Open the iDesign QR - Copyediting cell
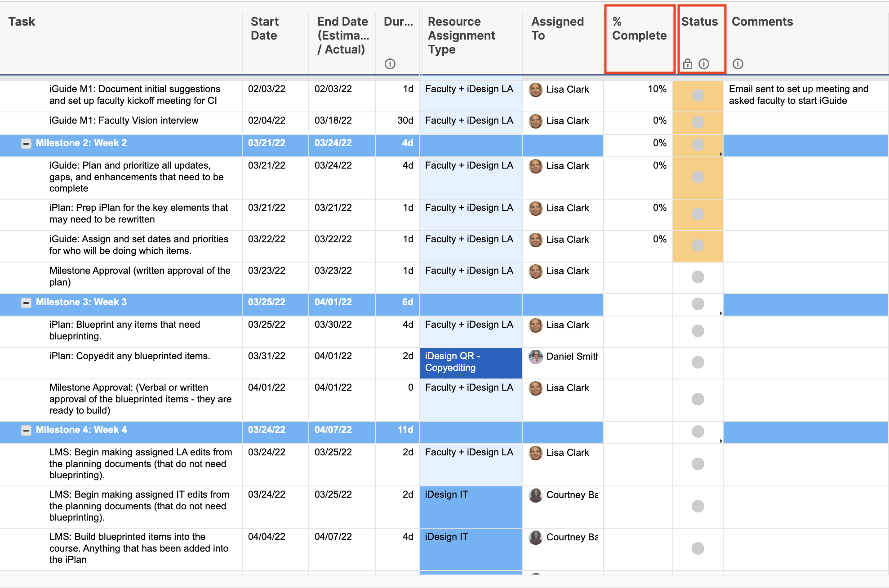Screen dimensions: 889x588 470,362
